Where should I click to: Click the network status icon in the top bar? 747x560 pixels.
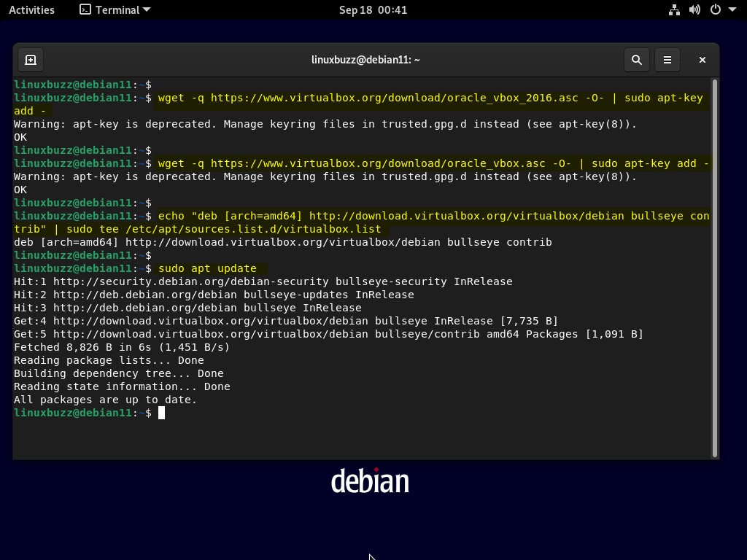[673, 9]
